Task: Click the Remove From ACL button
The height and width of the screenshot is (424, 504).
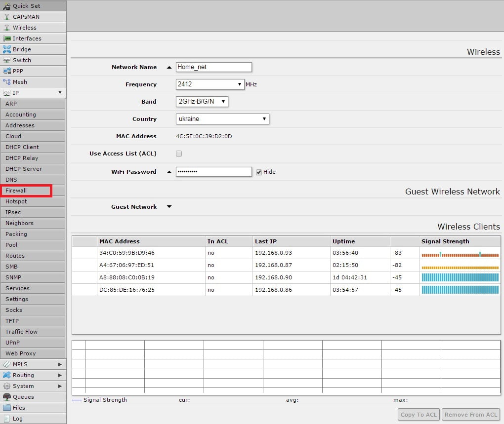Action: [x=471, y=415]
